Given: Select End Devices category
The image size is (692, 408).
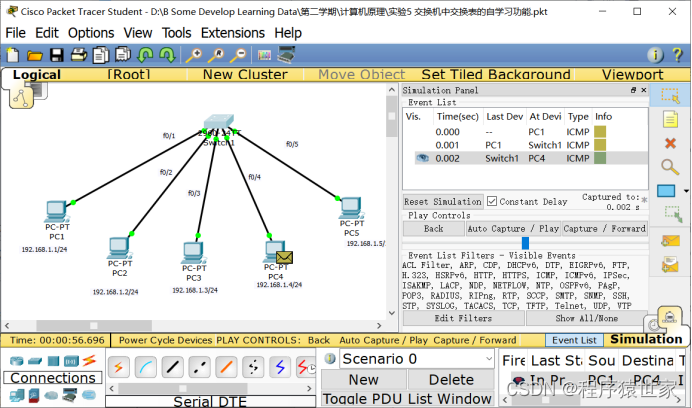Looking at the screenshot, I should point(17,394).
